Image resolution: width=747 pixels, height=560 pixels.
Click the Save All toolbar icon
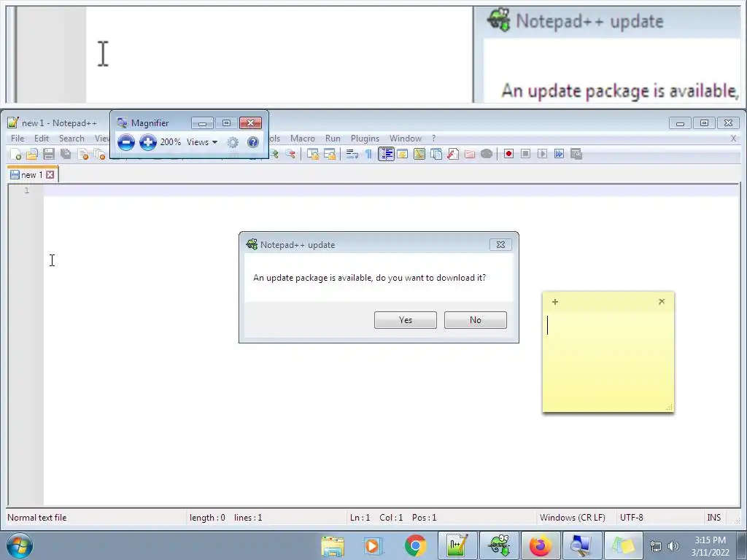point(66,154)
